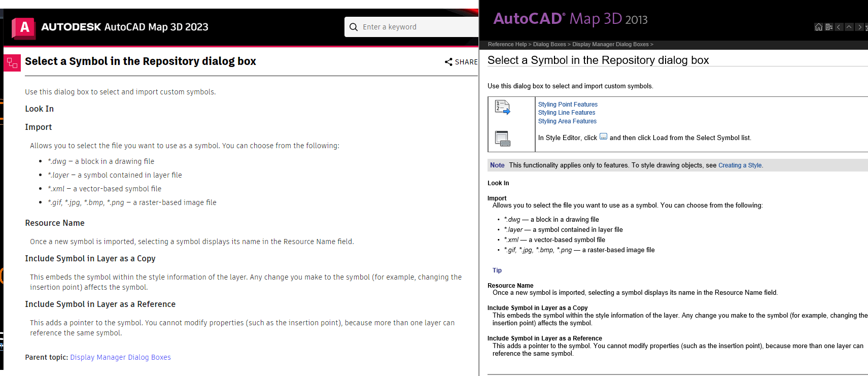Click the AutoCAD Map 3D 2013 title
This screenshot has height=376, width=868.
pos(570,19)
